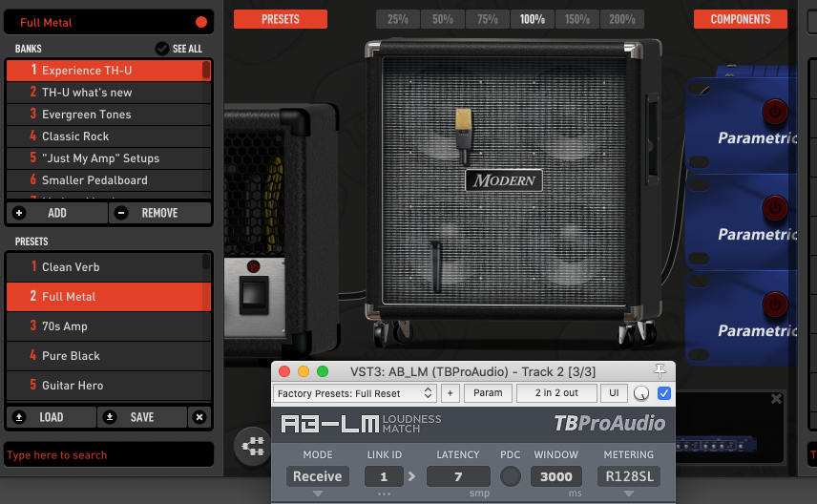817x504 pixels.
Task: Set zoom to 100%
Action: click(x=532, y=19)
